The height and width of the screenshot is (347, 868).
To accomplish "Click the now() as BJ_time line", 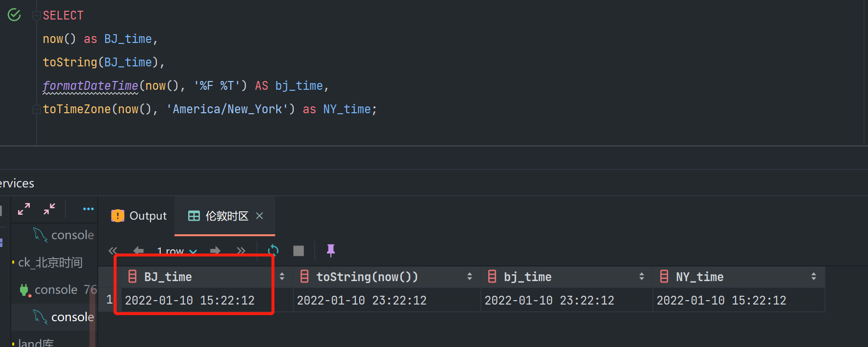I will click(x=100, y=39).
